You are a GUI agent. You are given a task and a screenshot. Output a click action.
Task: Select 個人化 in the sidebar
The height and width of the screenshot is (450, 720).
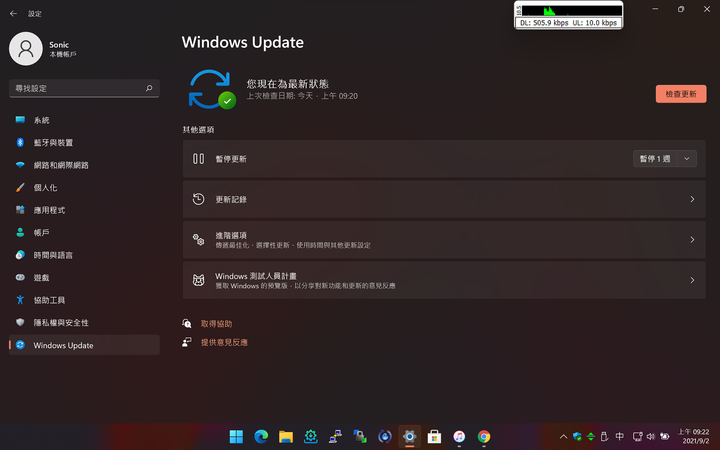click(x=84, y=187)
